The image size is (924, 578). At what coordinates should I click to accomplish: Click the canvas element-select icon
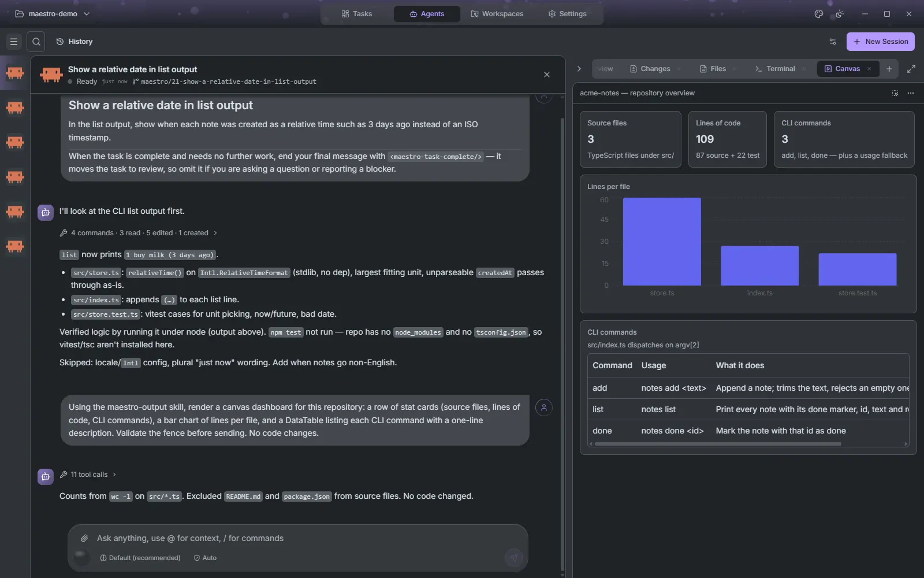pyautogui.click(x=895, y=93)
